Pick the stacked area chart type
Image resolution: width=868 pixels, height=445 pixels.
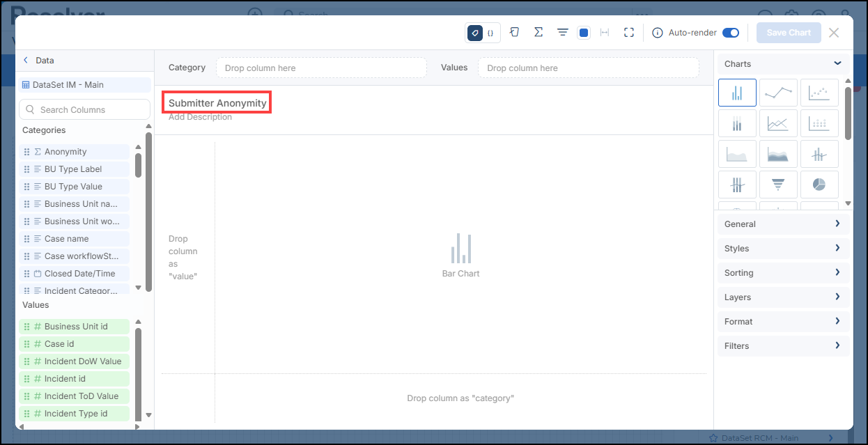coord(778,155)
